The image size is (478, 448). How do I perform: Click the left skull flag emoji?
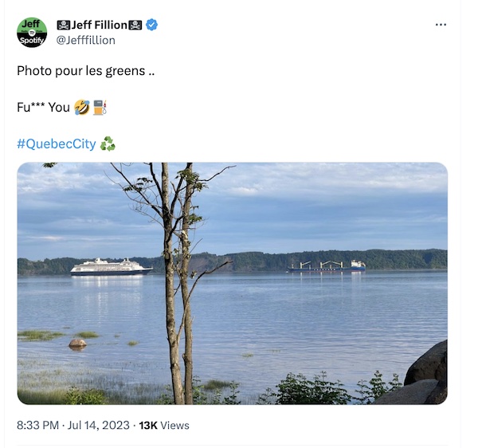pyautogui.click(x=64, y=25)
